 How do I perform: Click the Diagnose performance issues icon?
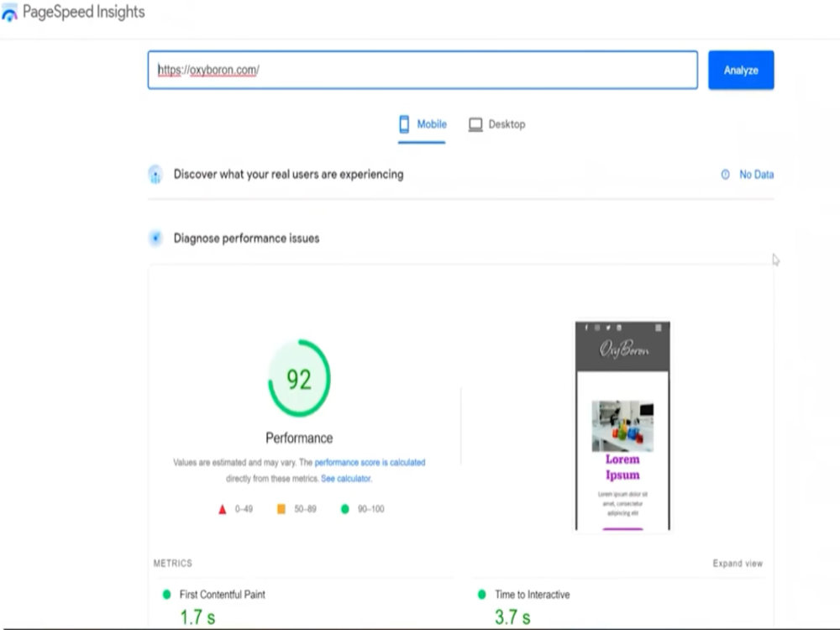(155, 239)
